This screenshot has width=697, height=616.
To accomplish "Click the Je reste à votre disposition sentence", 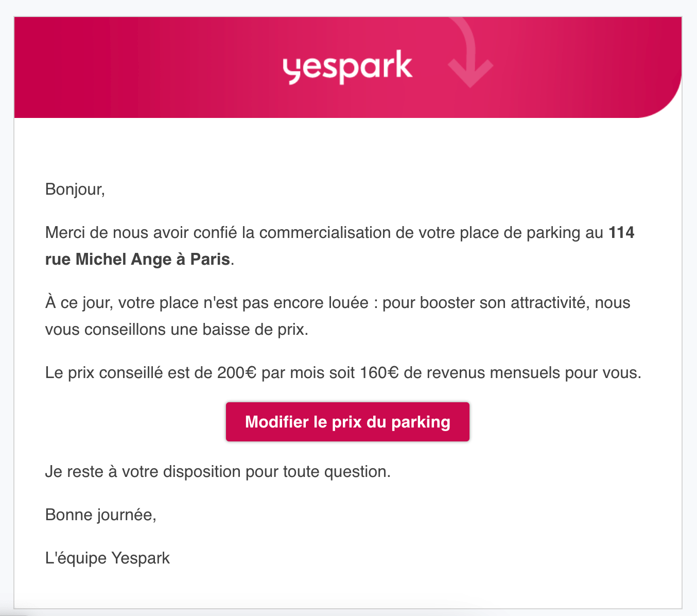I will (x=218, y=471).
